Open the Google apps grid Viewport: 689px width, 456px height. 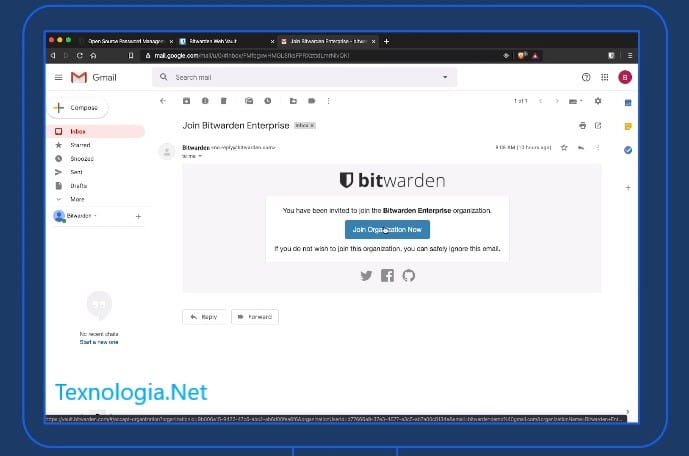[x=605, y=77]
